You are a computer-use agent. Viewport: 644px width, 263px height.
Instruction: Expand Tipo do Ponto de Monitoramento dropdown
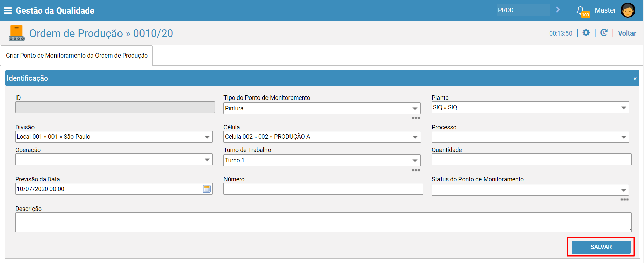[415, 108]
